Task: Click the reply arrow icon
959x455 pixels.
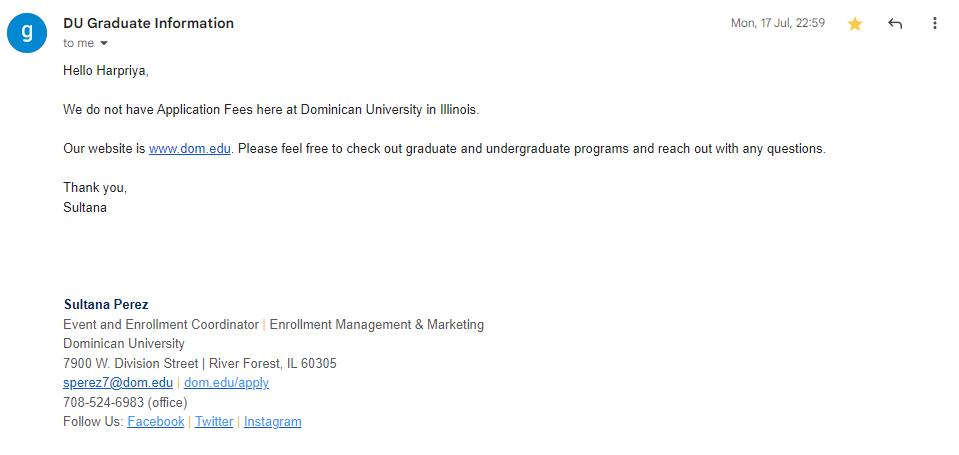Action: pos(895,24)
